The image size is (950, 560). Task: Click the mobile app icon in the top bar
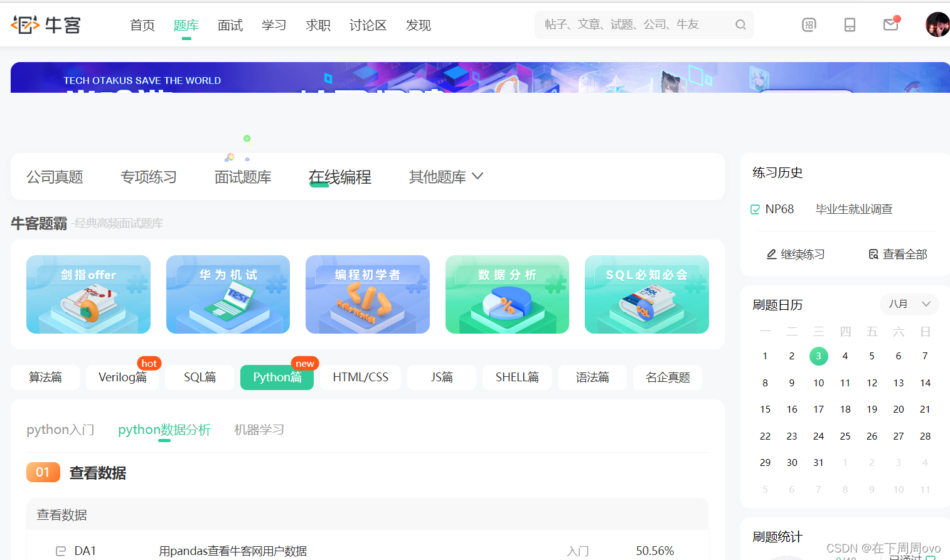pos(850,24)
